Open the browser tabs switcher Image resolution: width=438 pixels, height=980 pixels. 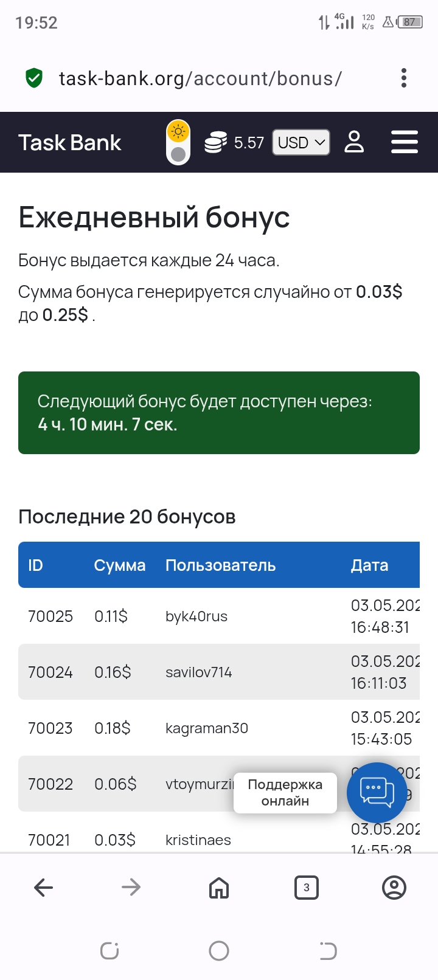306,888
